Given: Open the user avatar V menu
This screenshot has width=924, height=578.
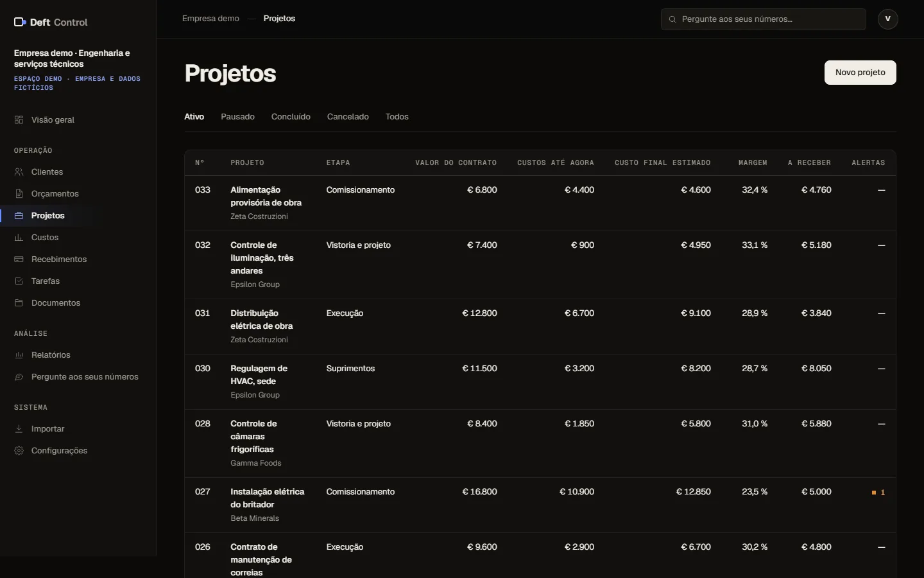Looking at the screenshot, I should [x=888, y=19].
